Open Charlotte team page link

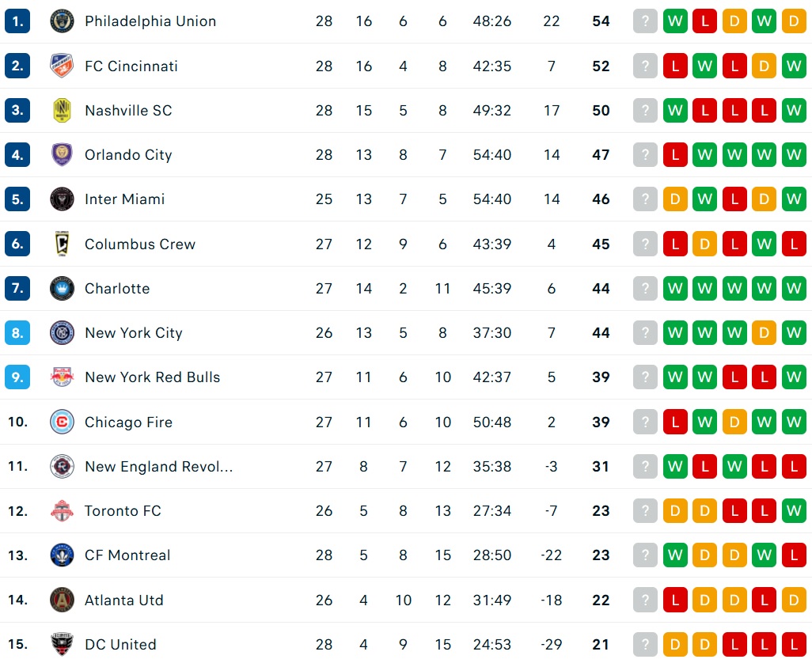click(117, 288)
